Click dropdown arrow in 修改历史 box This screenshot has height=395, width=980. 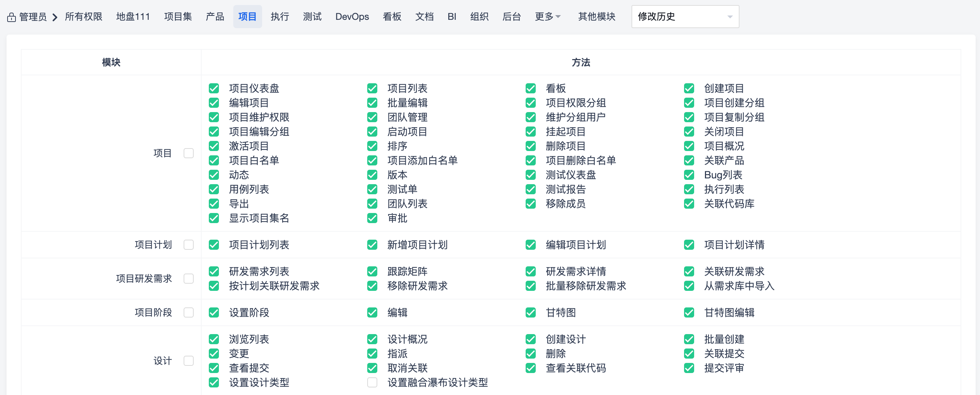(x=729, y=17)
